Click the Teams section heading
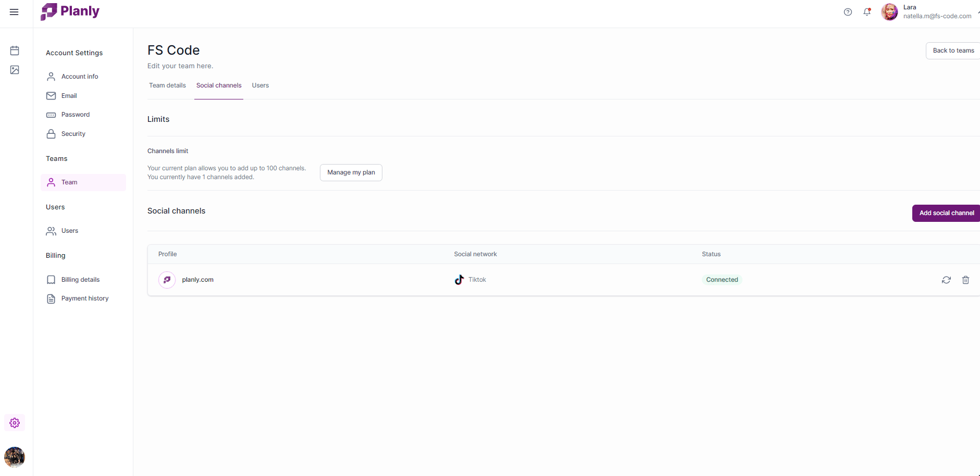 pos(57,159)
